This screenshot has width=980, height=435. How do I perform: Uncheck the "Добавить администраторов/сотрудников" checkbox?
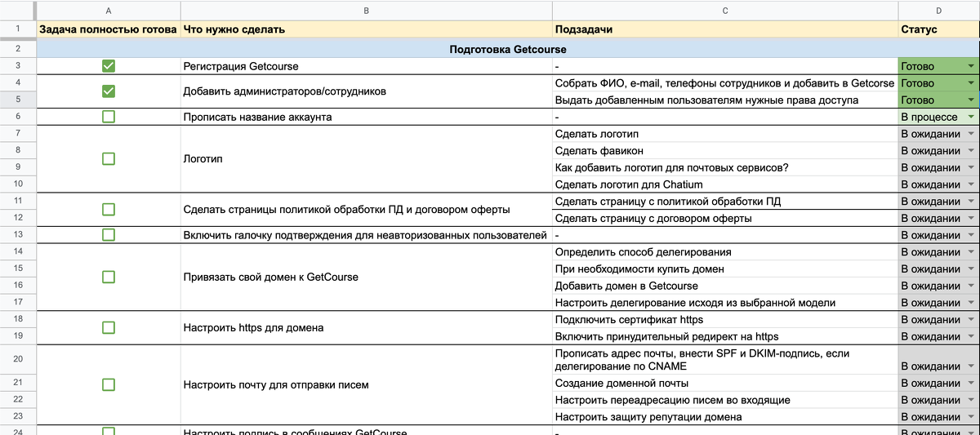(x=109, y=91)
